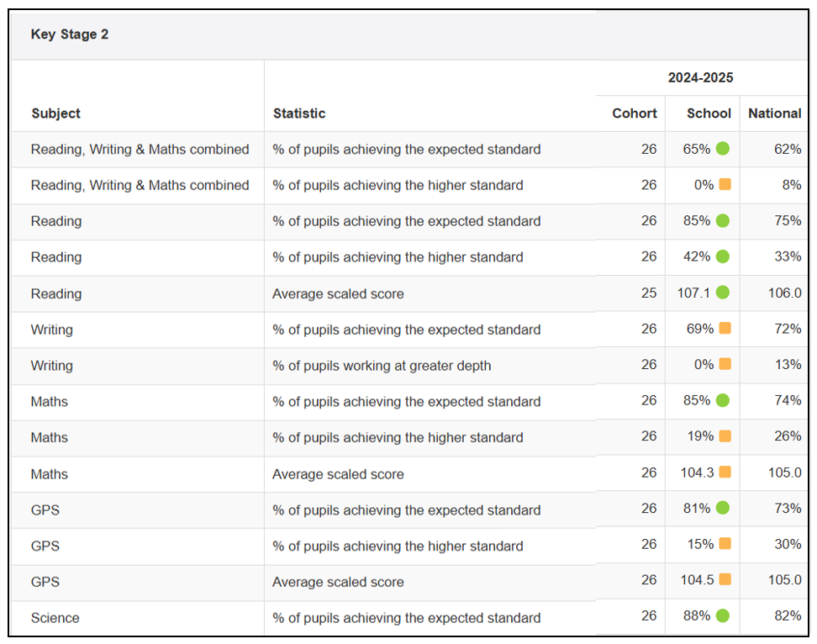The height and width of the screenshot is (644, 817).
Task: Click Writing working at greater depth statistic
Action: pyautogui.click(x=382, y=366)
